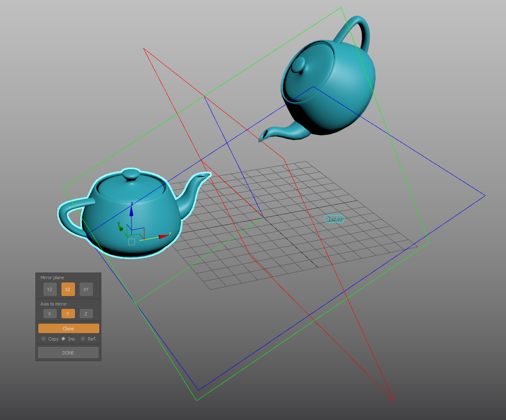Click the red X axis gizmo arrow
Viewport: 506px width, 420px height.
click(x=164, y=236)
